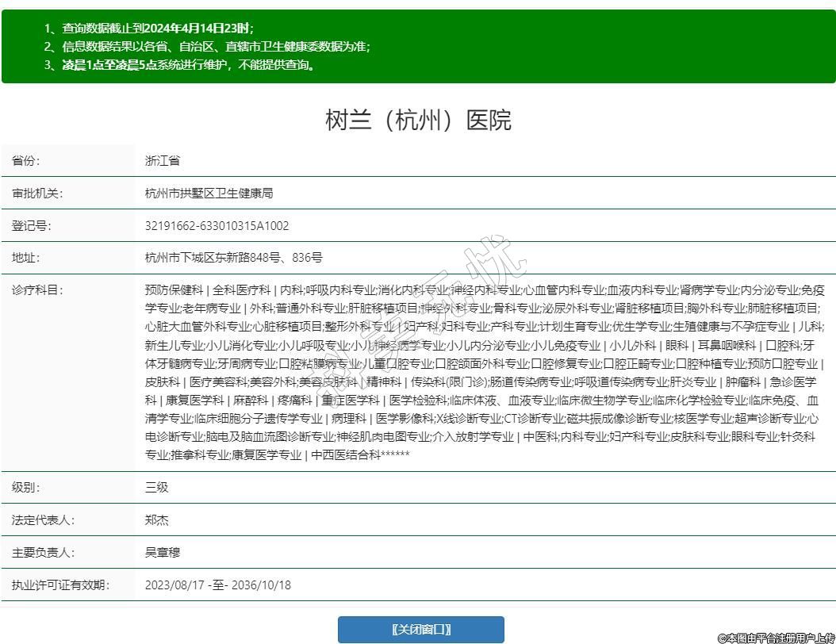Click the 省份 field label
The height and width of the screenshot is (644, 836).
(26, 161)
